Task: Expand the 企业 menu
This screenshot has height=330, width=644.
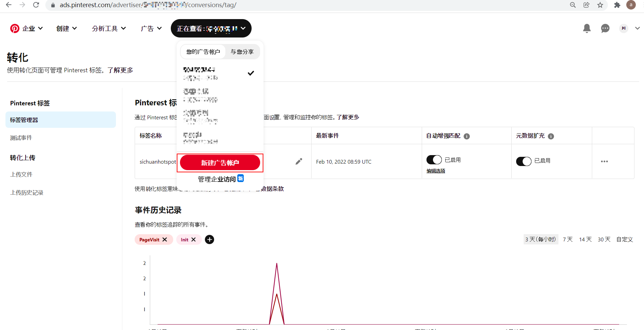Action: point(32,29)
